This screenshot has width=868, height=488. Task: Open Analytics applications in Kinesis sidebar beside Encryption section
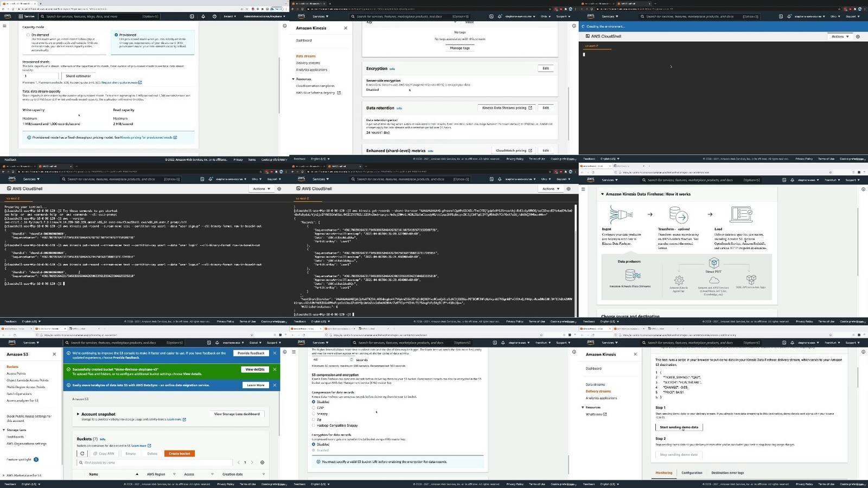pos(311,69)
